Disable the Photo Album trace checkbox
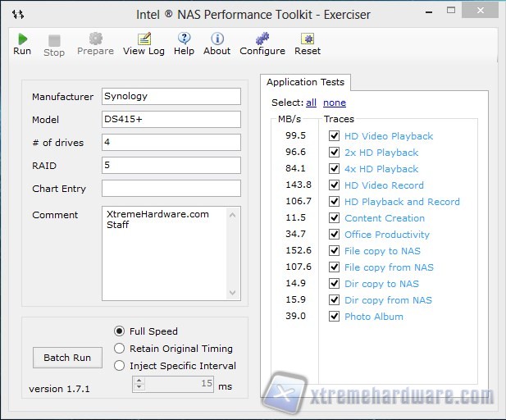The width and height of the screenshot is (506, 420). pos(334,317)
